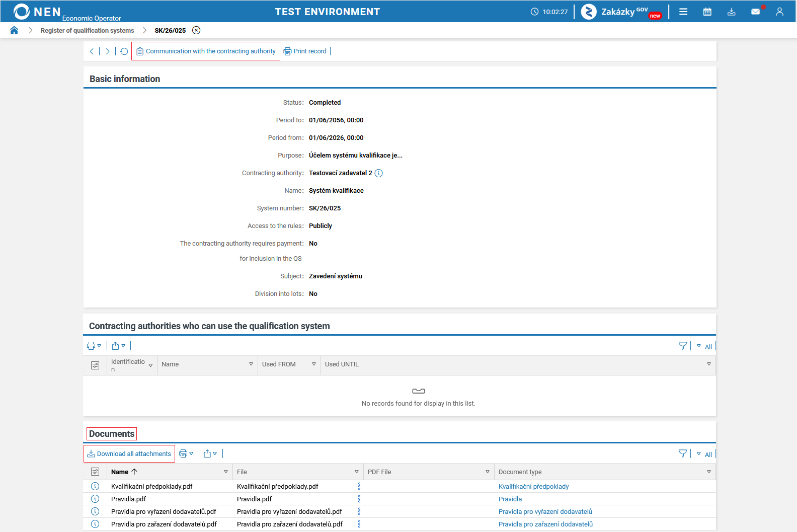Open column settings for Documents table
The width and height of the screenshot is (797, 532).
click(x=95, y=472)
